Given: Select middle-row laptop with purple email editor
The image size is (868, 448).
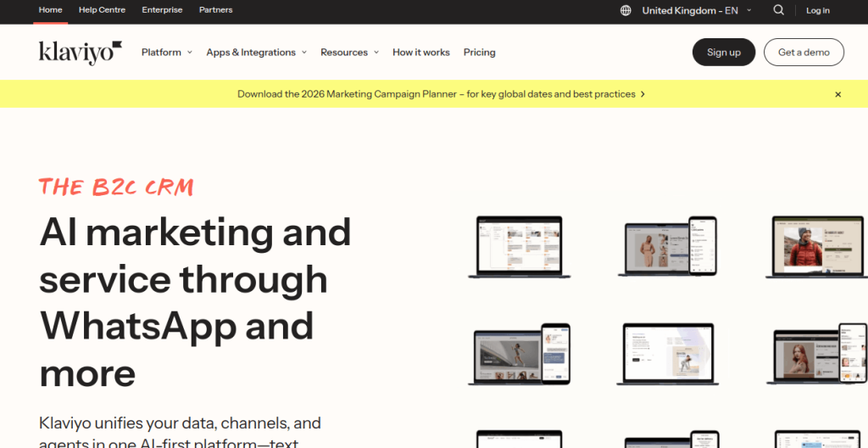Looking at the screenshot, I should point(668,355).
